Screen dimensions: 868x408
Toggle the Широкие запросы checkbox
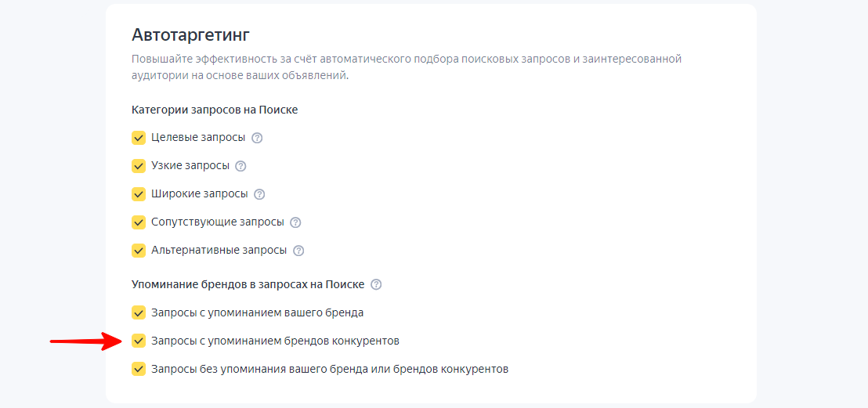coord(139,194)
